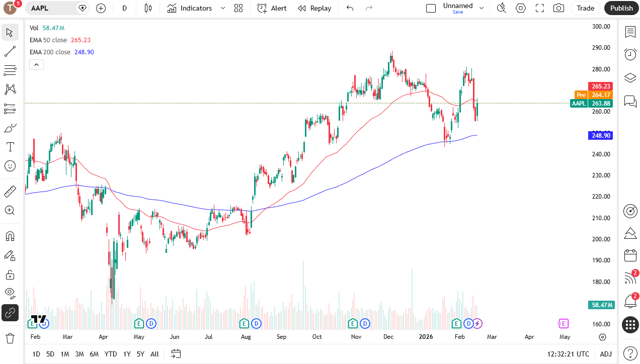The height and width of the screenshot is (364, 640).
Task: Toggle ADJ price adjustment
Action: [x=606, y=354]
